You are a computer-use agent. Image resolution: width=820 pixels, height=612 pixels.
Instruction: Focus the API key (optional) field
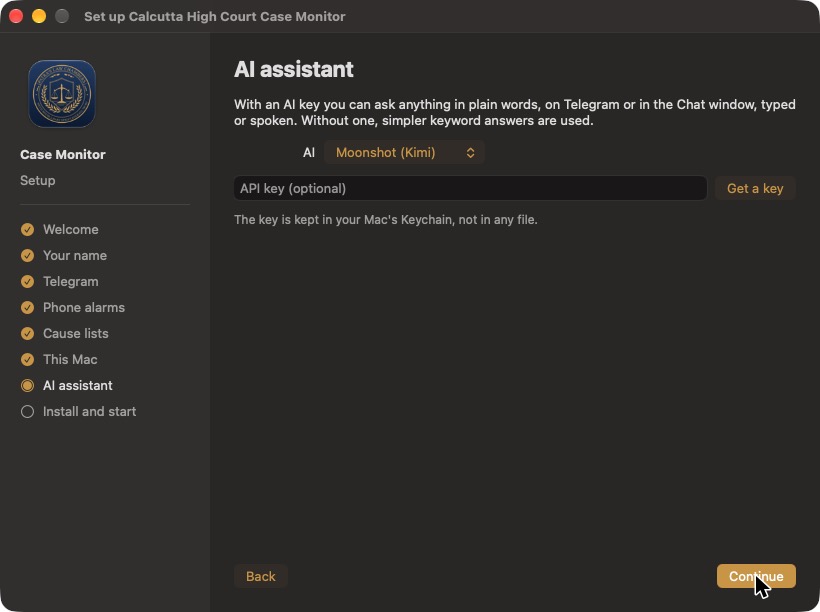point(470,188)
